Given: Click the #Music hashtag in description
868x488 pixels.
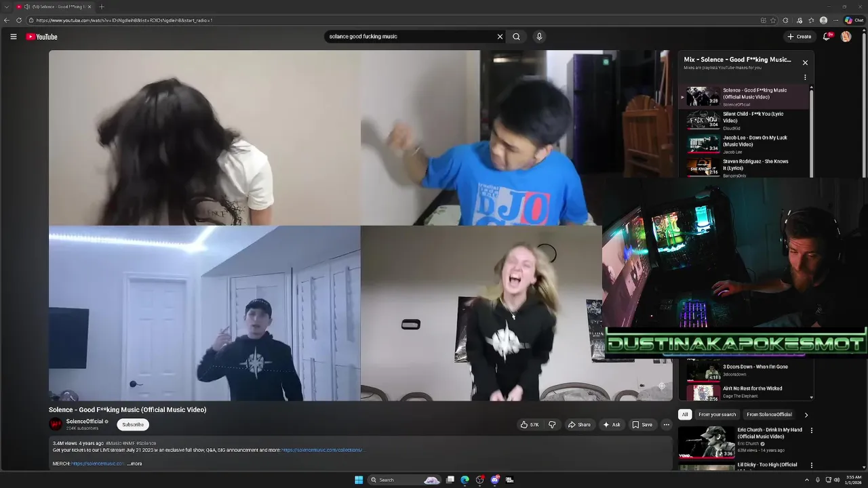Looking at the screenshot, I should pos(113,443).
